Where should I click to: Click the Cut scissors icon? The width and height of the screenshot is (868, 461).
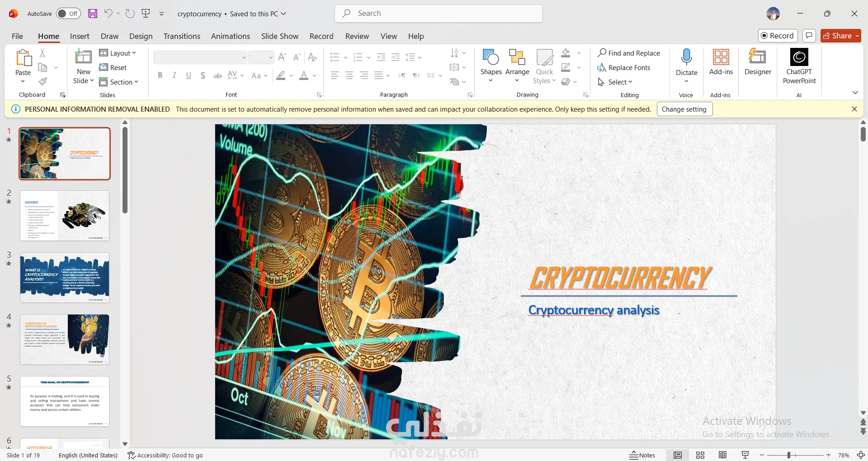pos(42,53)
